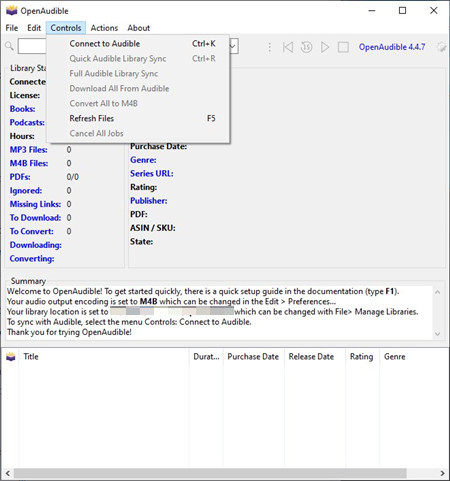Click the play button icon
The image size is (450, 481).
pos(325,47)
